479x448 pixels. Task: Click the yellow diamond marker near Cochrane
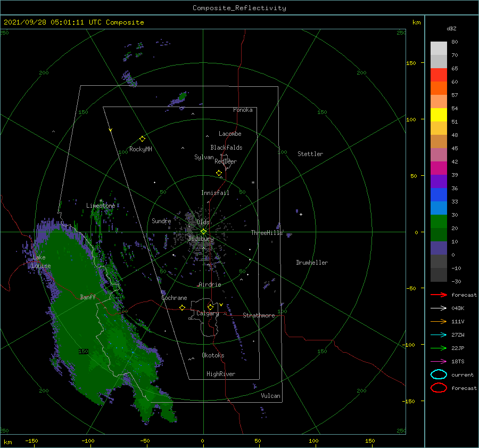coord(182,307)
